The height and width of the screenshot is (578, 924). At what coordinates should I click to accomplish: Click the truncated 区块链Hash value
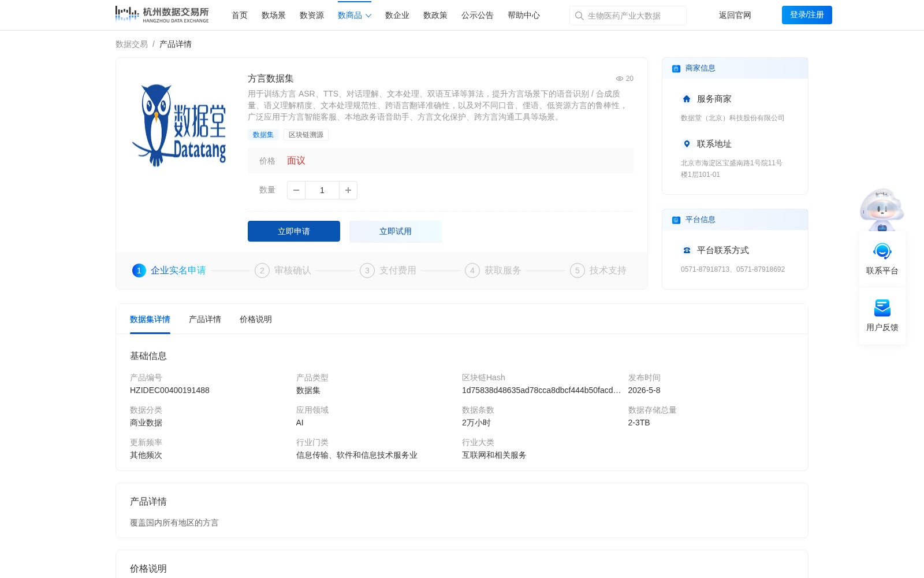541,391
